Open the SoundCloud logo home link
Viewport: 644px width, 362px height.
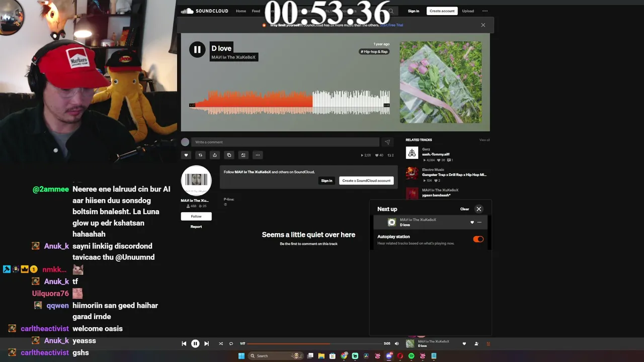205,11
